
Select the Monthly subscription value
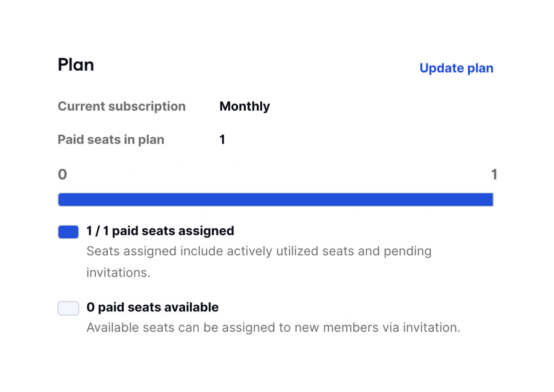(244, 106)
